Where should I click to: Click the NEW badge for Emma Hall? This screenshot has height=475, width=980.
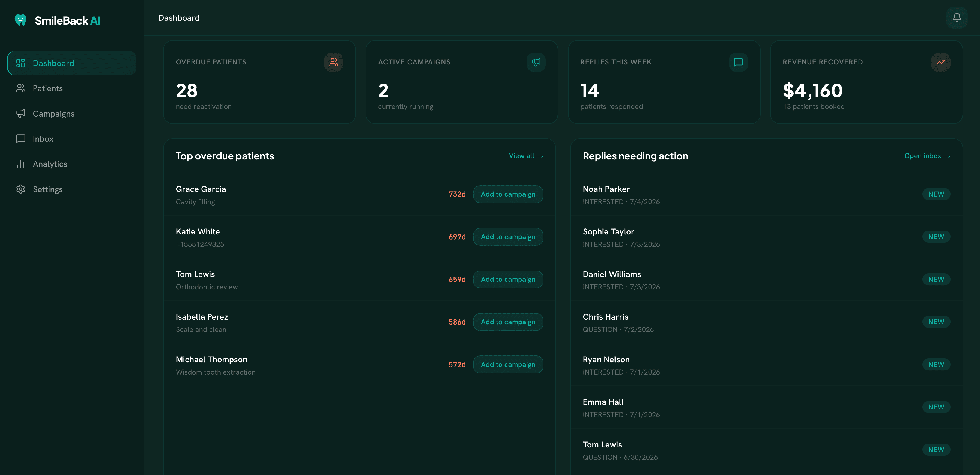pos(936,407)
